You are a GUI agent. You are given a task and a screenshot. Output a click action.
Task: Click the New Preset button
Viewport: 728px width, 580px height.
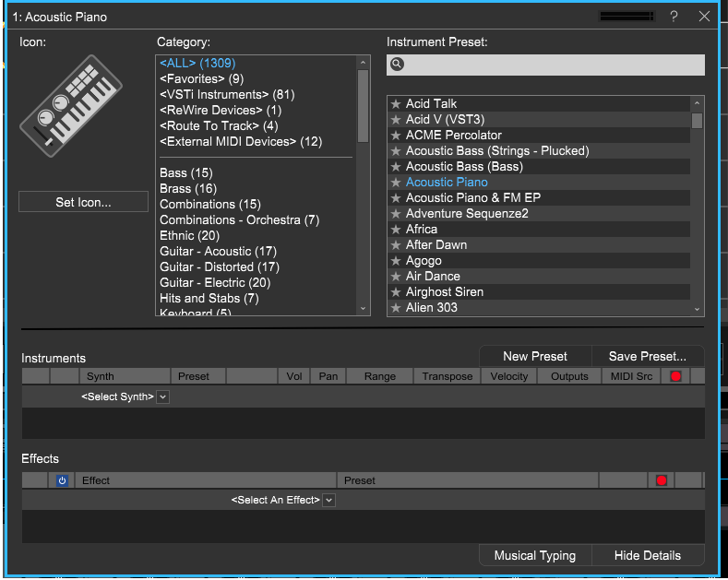click(x=535, y=356)
